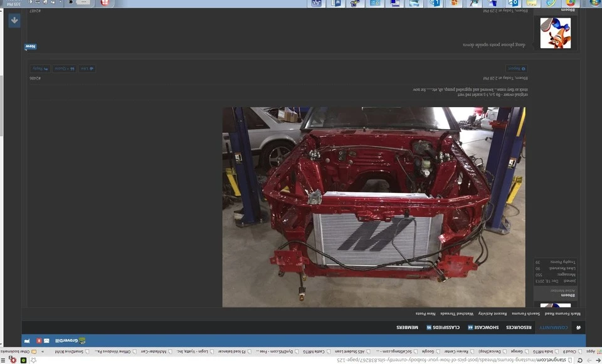Click the red circular extension icon
Image resolution: width=602 pixels, height=364 pixels.
pyautogui.click(x=13, y=360)
